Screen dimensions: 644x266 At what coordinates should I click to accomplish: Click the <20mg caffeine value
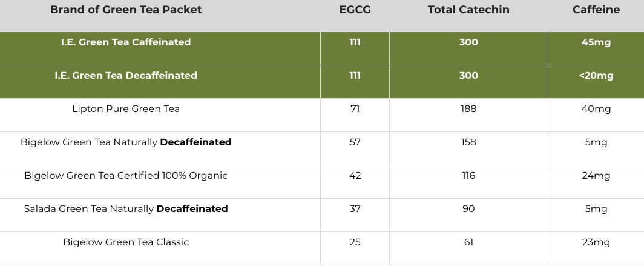(596, 76)
